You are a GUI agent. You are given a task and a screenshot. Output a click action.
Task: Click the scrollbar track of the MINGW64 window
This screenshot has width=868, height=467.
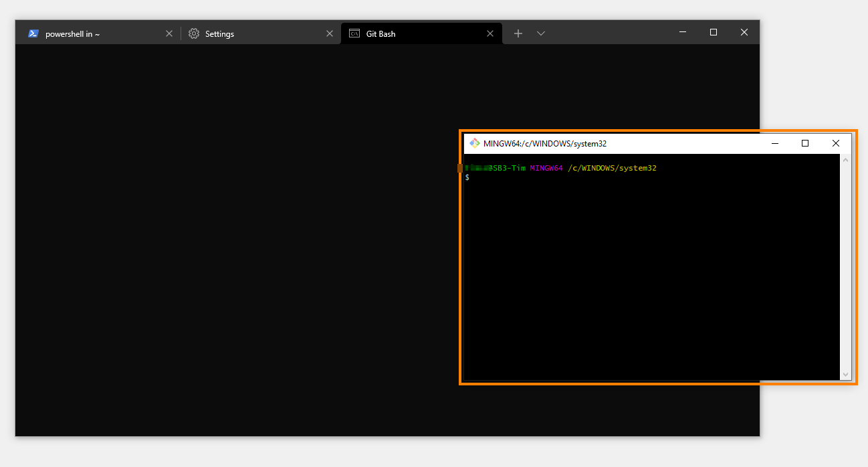(845, 268)
